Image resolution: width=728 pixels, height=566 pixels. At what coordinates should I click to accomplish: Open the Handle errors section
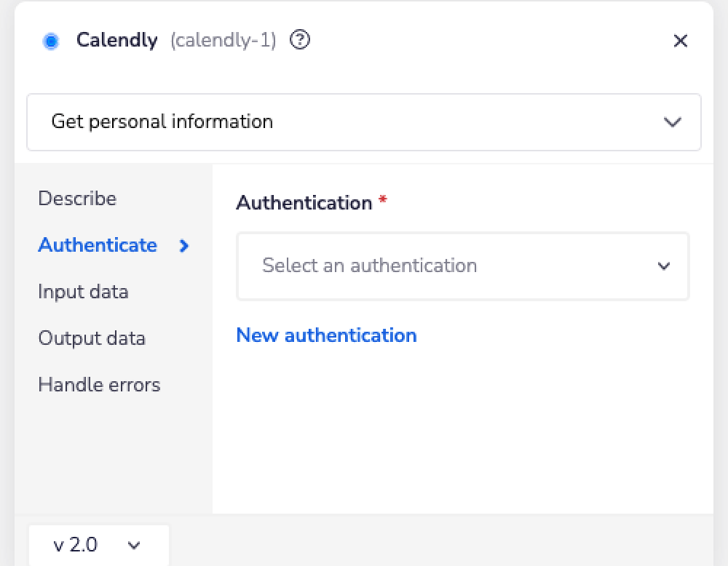pyautogui.click(x=99, y=385)
